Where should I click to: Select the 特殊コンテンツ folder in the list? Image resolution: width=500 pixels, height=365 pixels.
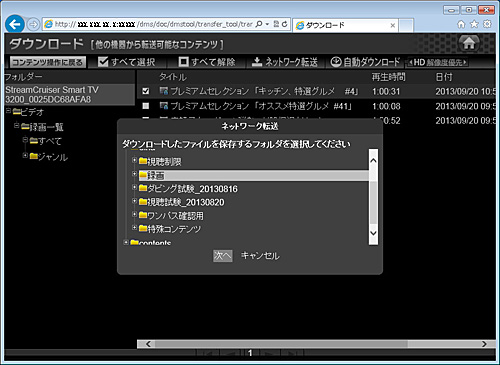[170, 229]
